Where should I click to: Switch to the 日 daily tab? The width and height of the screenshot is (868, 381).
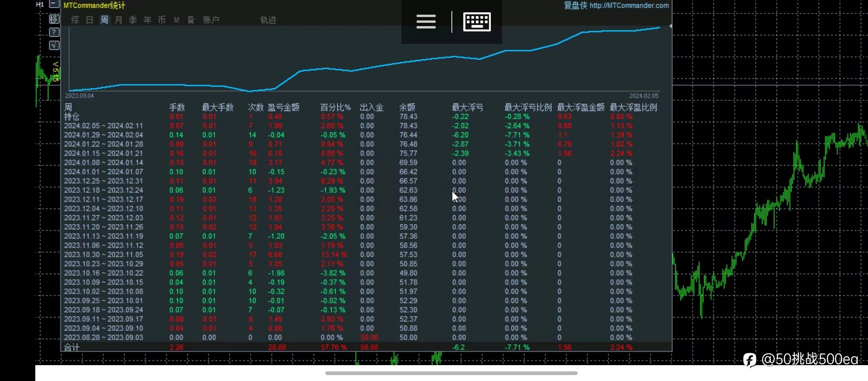click(89, 20)
